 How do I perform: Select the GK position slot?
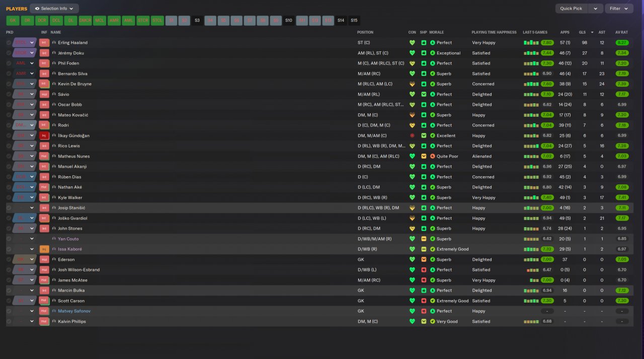(x=13, y=21)
